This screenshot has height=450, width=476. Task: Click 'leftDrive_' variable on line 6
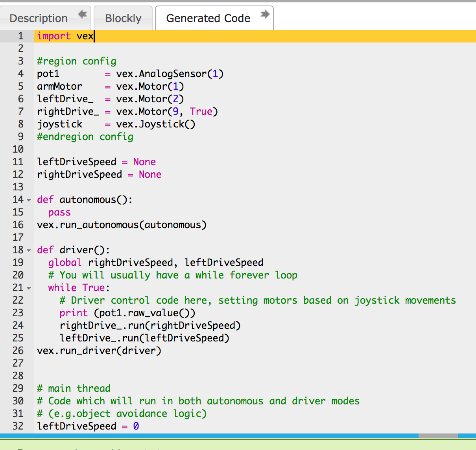65,99
